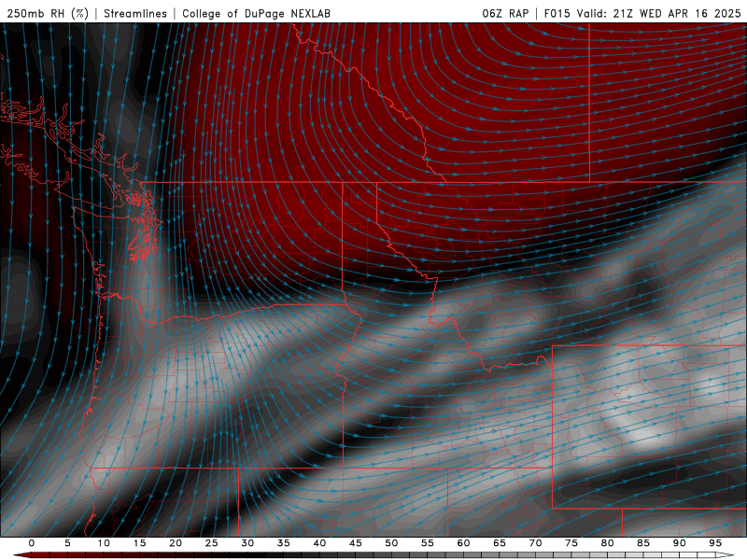Click the colorbar tick label "20"
This screenshot has height=560, width=747.
point(176,543)
